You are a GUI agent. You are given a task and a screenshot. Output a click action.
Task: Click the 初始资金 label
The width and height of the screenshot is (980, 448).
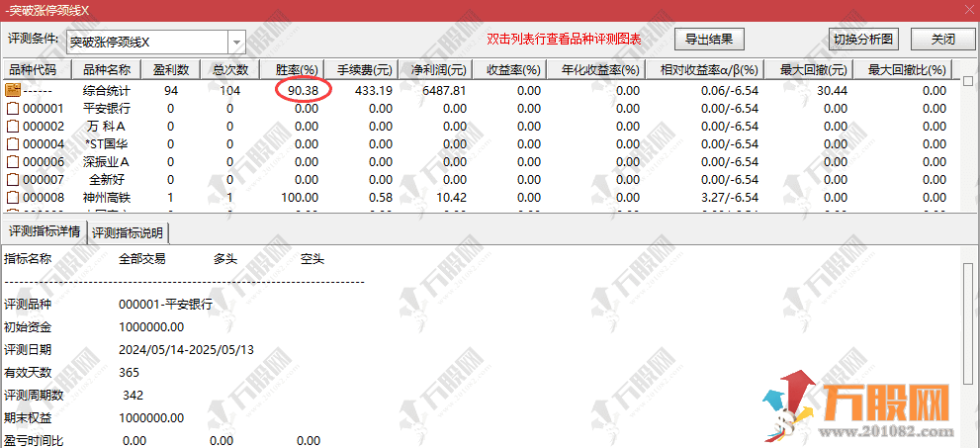(x=28, y=327)
